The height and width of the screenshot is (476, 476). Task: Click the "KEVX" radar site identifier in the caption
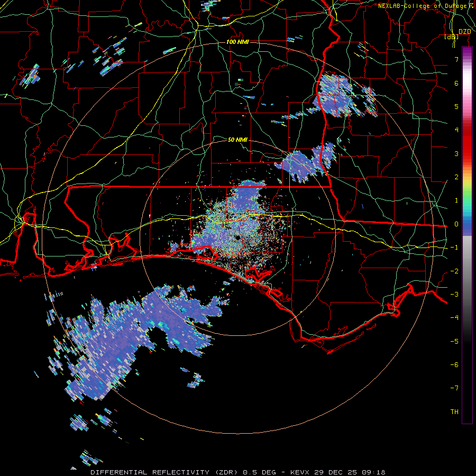(300, 472)
